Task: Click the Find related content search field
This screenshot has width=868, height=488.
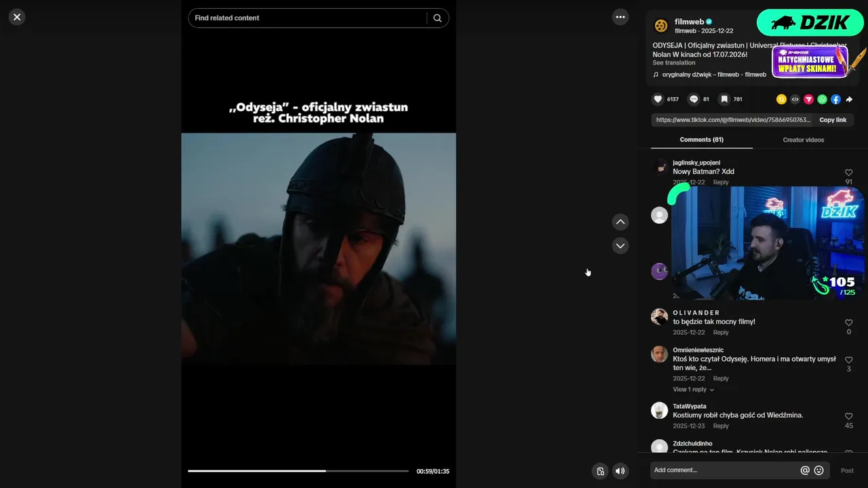Action: tap(309, 18)
